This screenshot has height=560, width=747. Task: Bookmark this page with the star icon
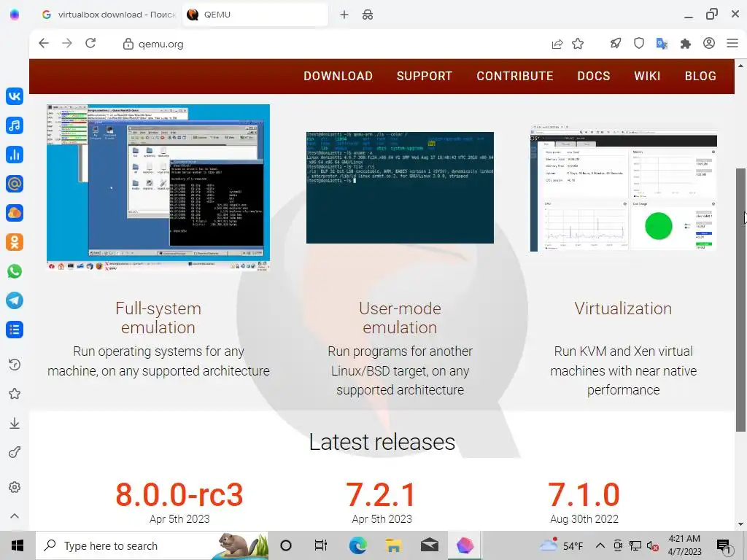pos(578,44)
